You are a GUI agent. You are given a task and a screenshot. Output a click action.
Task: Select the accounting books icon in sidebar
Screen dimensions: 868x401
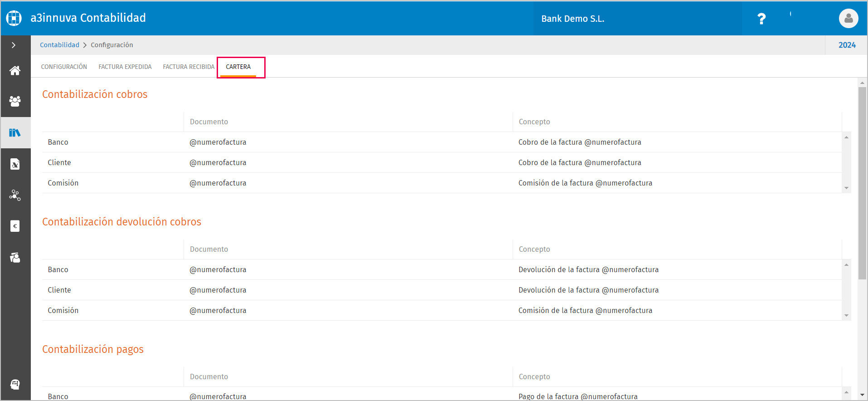click(x=15, y=132)
